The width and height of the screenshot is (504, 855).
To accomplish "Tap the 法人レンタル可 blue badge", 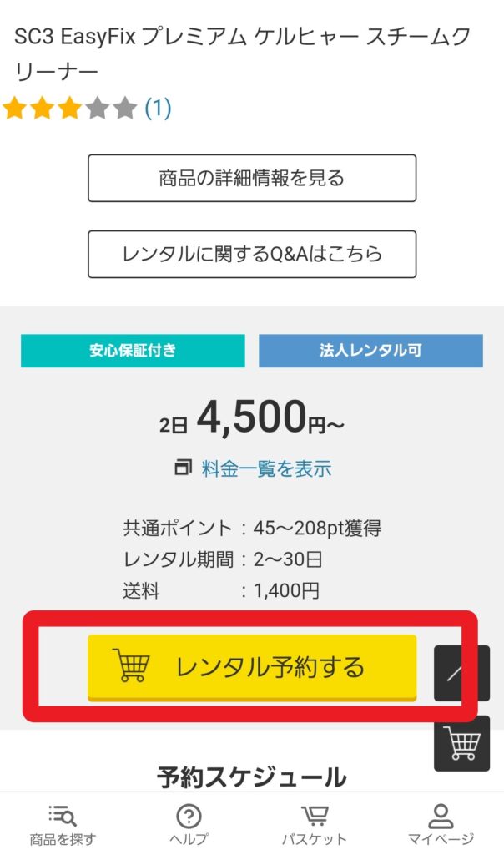I will click(x=370, y=351).
